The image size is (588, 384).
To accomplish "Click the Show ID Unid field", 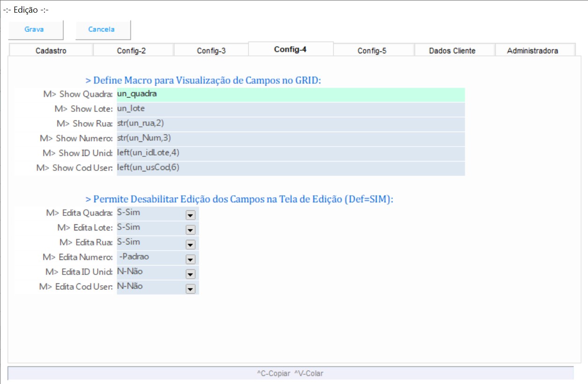I will tap(290, 153).
